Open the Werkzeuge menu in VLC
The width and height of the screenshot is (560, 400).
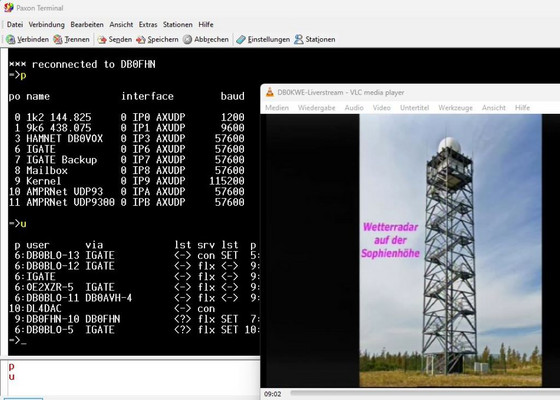click(x=455, y=108)
